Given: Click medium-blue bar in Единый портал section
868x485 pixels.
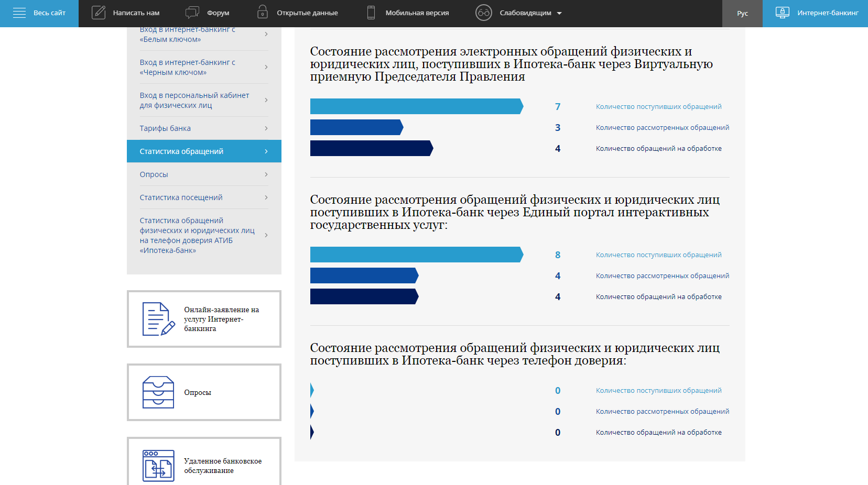Looking at the screenshot, I should 364,275.
